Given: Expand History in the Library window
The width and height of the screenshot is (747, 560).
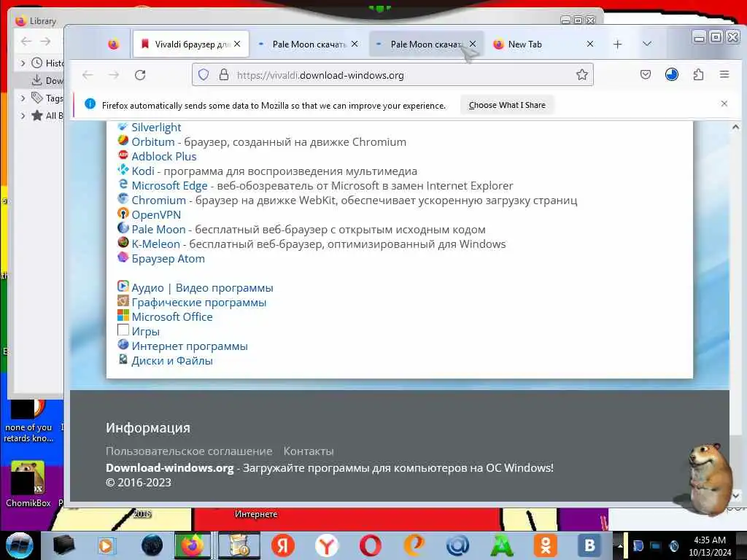Looking at the screenshot, I should point(23,63).
